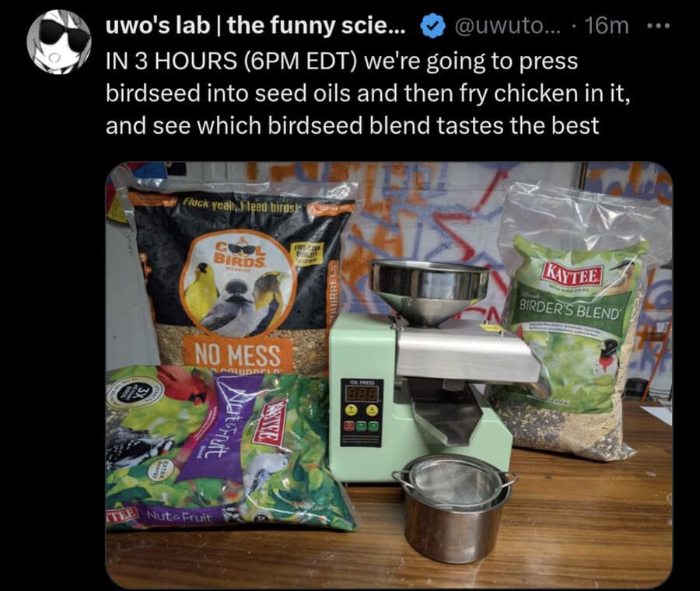Click the oil press digital display

362,393
